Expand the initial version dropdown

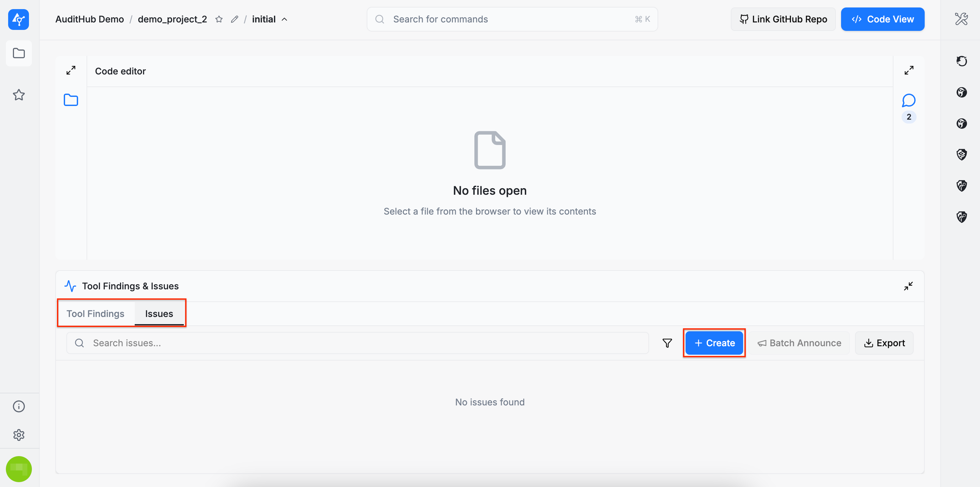285,19
